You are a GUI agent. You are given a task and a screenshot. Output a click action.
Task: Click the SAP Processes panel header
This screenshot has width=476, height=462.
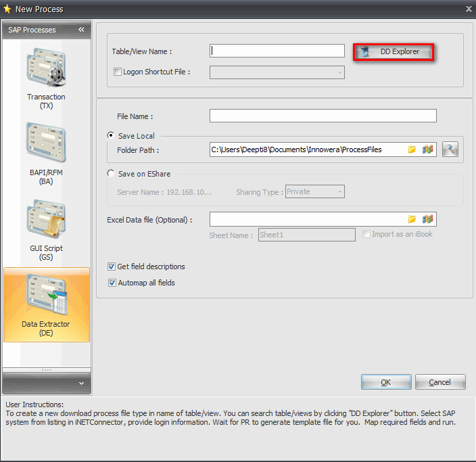click(47, 30)
